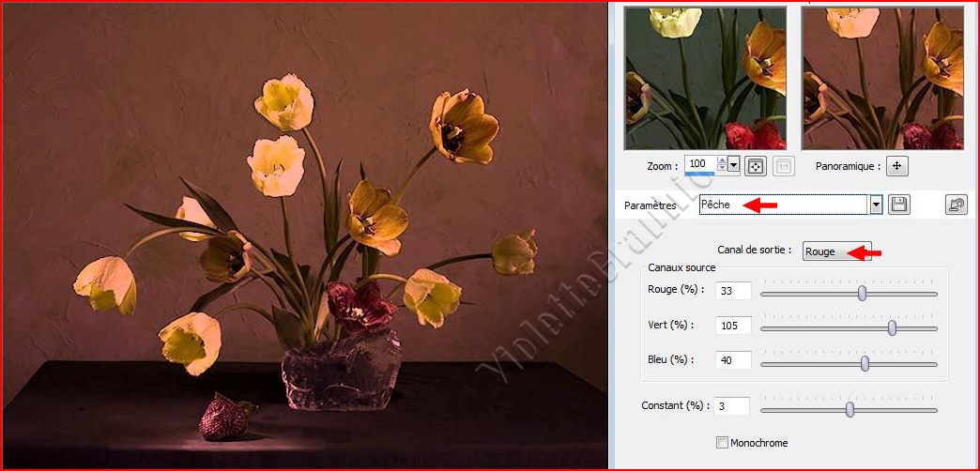The image size is (980, 471).
Task: Click the Vert (%) value field showing 105
Action: (x=732, y=326)
